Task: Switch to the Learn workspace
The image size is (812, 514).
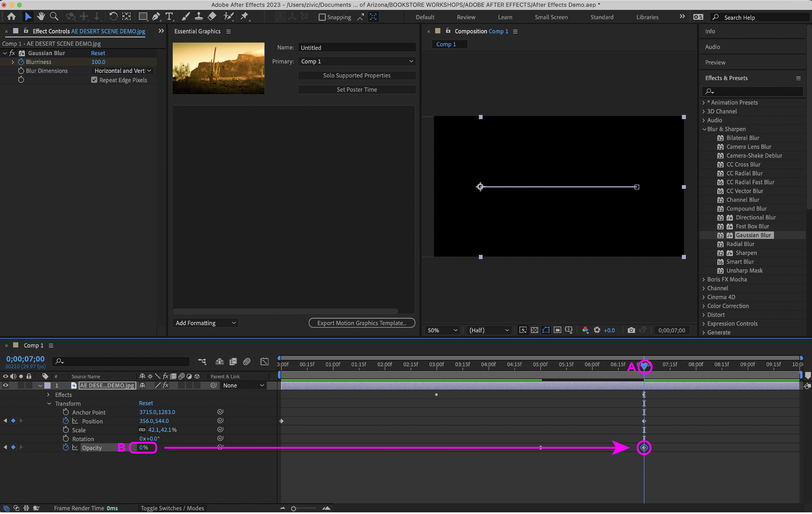Action: click(505, 17)
